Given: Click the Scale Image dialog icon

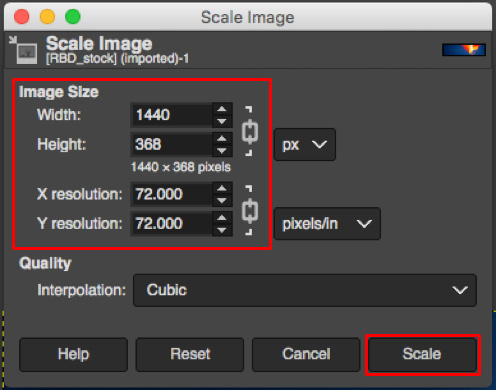Looking at the screenshot, I should click(24, 50).
